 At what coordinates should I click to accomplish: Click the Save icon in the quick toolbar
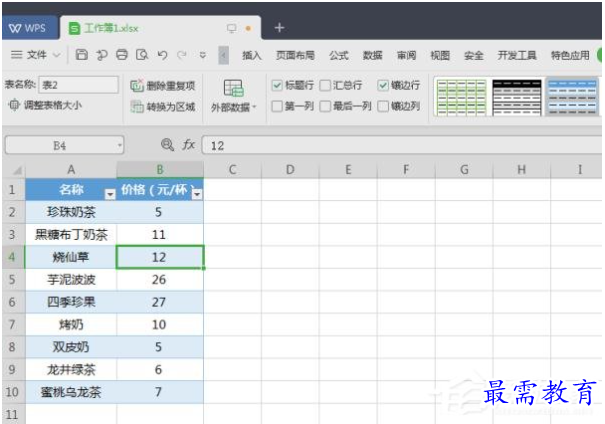coord(81,55)
